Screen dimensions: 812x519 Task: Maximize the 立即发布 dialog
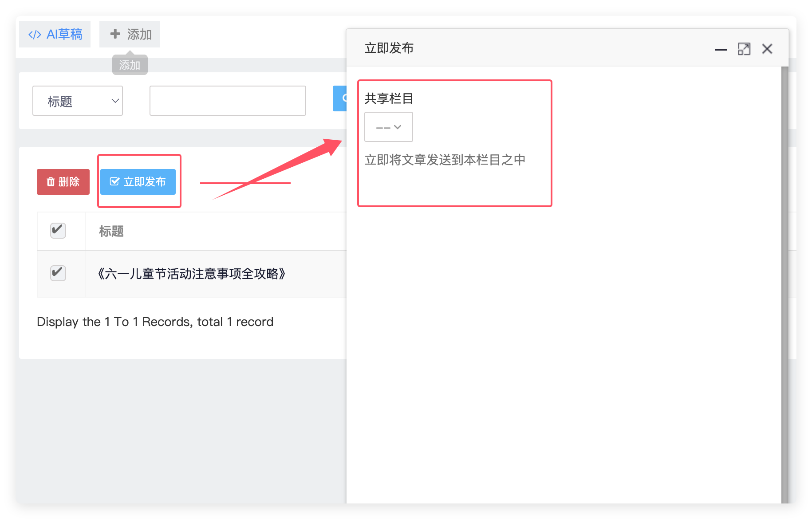point(744,49)
